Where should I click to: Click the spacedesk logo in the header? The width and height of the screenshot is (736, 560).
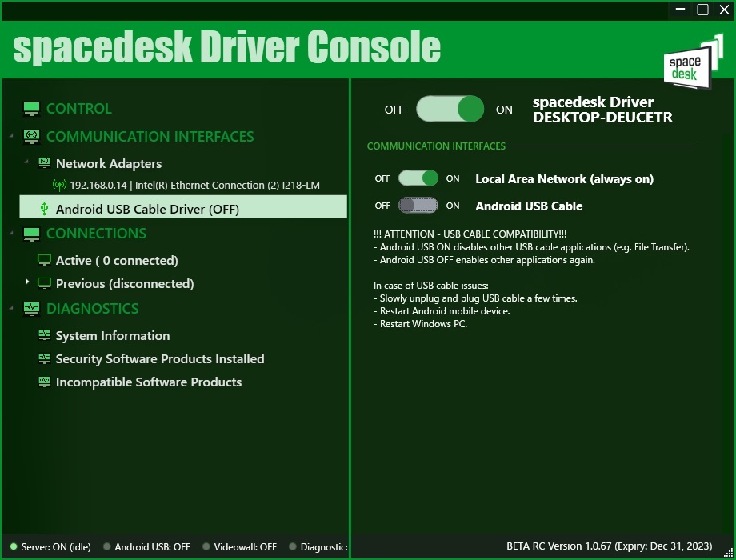(x=694, y=62)
